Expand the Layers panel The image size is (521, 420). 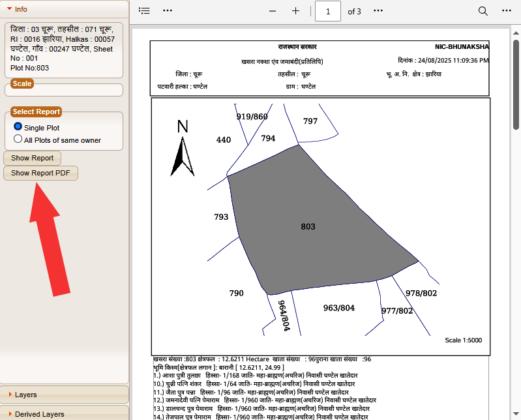pos(64,395)
